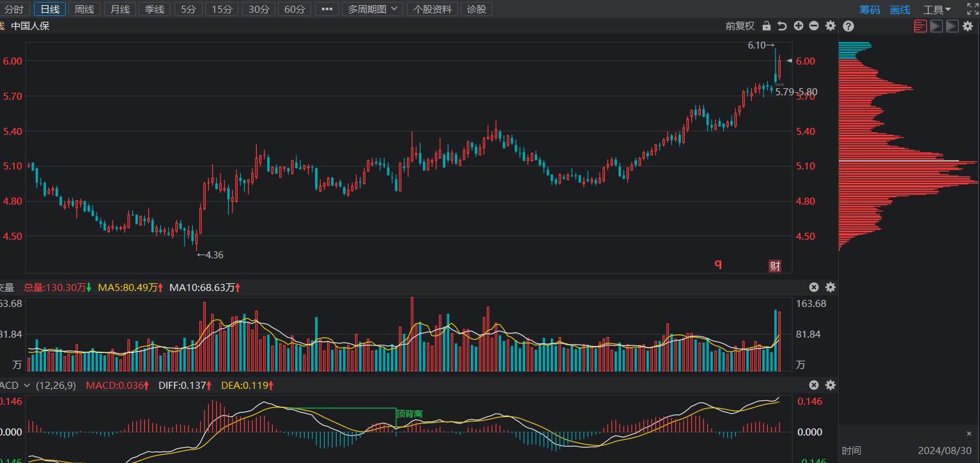Change the 前复权 adjustment mode
Image resolution: width=980 pixels, height=463 pixels.
(740, 26)
